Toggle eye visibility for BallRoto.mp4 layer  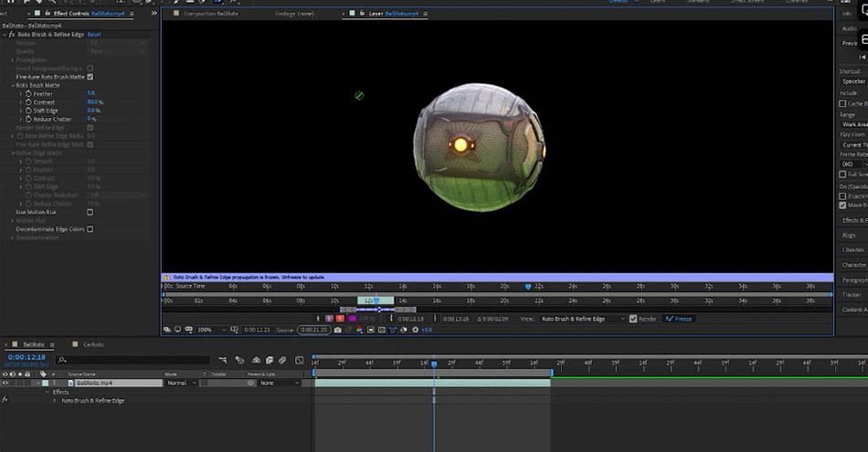click(x=5, y=383)
